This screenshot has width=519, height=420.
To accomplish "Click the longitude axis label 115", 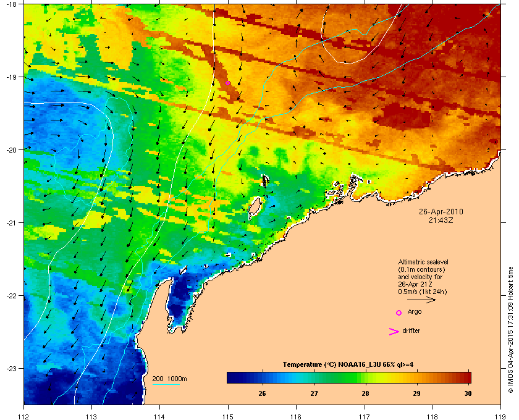I will (228, 417).
